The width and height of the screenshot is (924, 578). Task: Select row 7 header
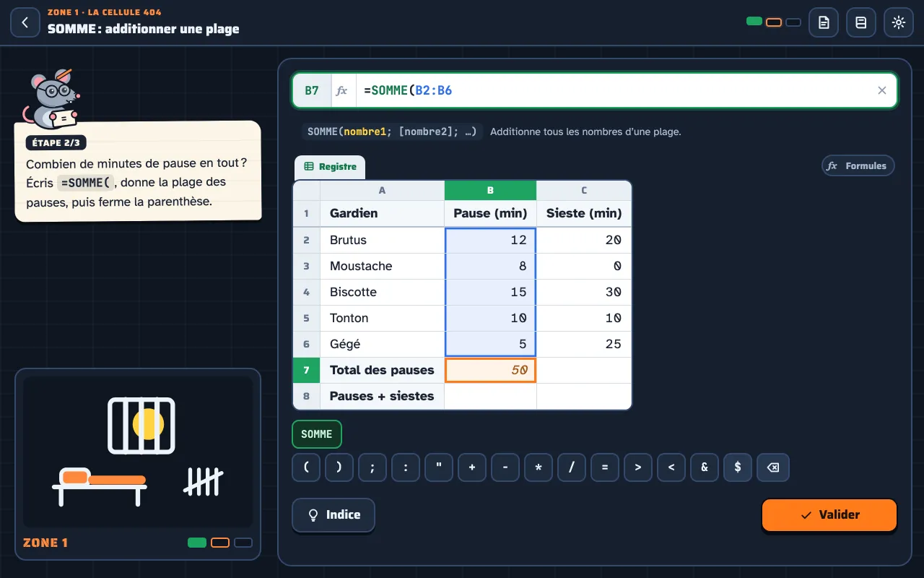[307, 370]
